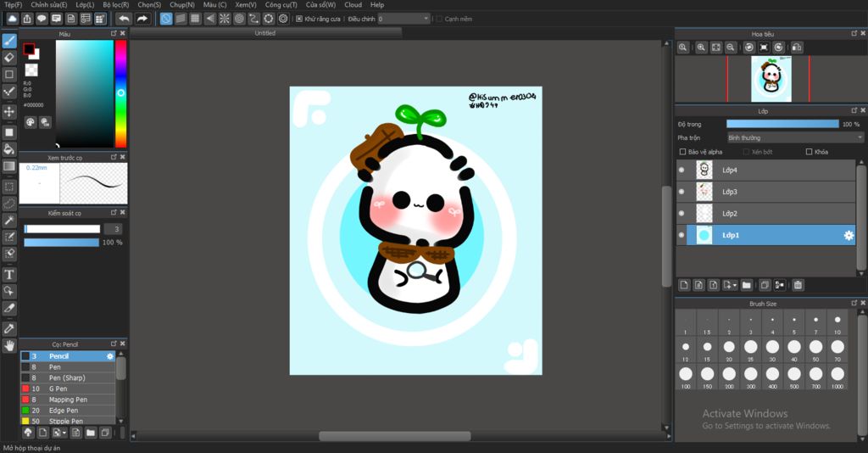Click Zoom In in the navigator panel
Viewport: 868px width, 453px height.
(701, 48)
